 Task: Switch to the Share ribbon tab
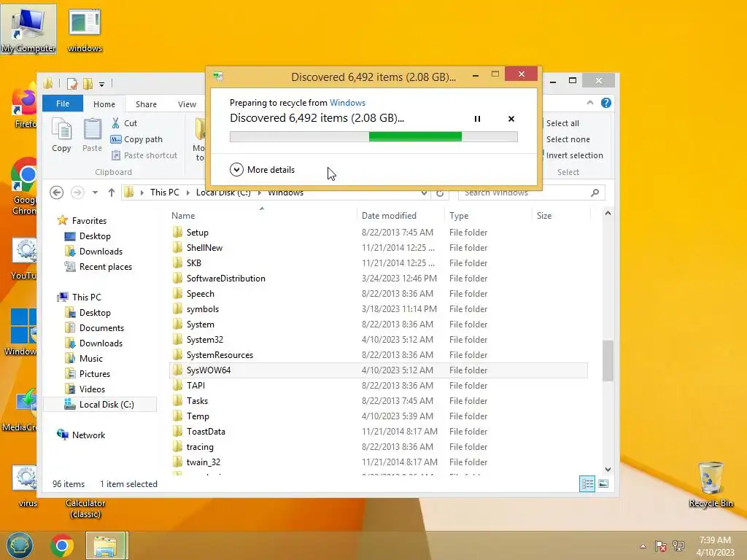point(146,104)
